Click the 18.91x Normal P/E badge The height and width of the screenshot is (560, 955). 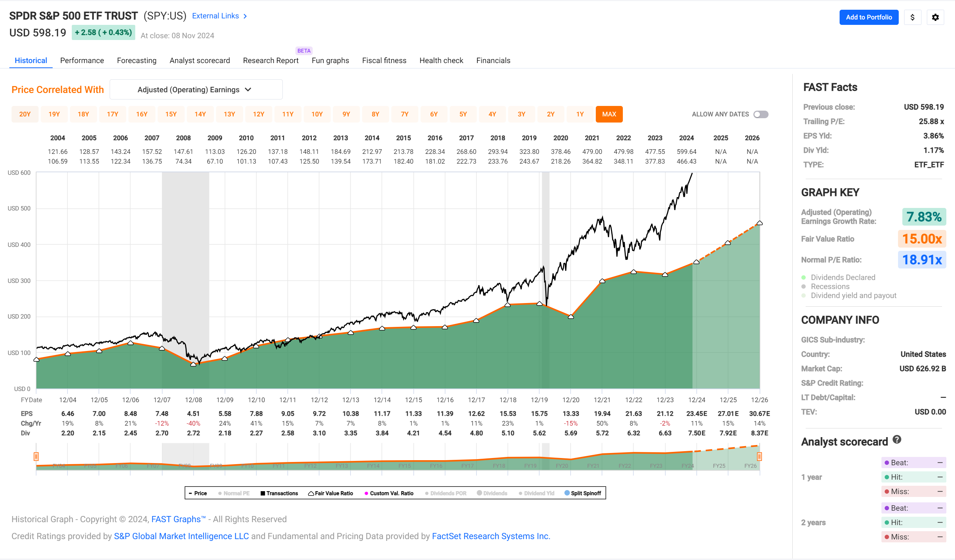(x=922, y=260)
